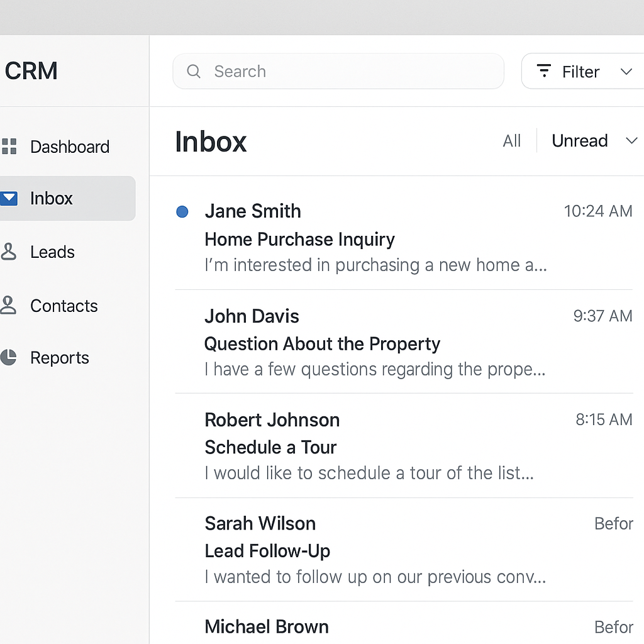Screen dimensions: 644x644
Task: Select Sarah Wilson's Lead Follow-Up message
Action: 267,551
